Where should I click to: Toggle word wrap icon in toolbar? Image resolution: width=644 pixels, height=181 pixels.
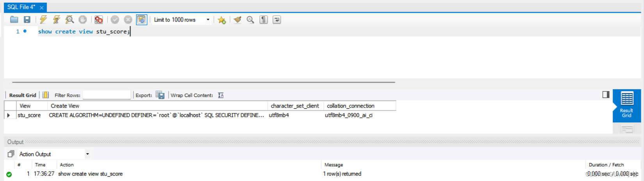pyautogui.click(x=277, y=20)
